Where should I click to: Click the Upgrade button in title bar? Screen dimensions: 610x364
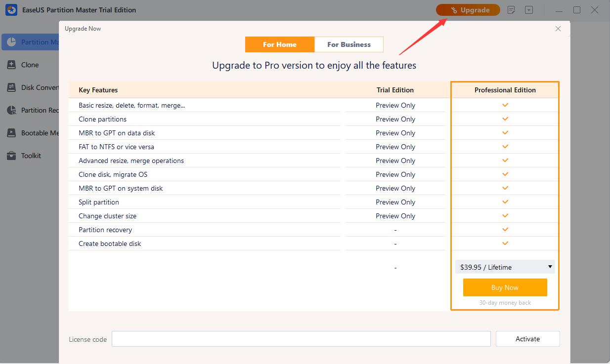pyautogui.click(x=468, y=10)
